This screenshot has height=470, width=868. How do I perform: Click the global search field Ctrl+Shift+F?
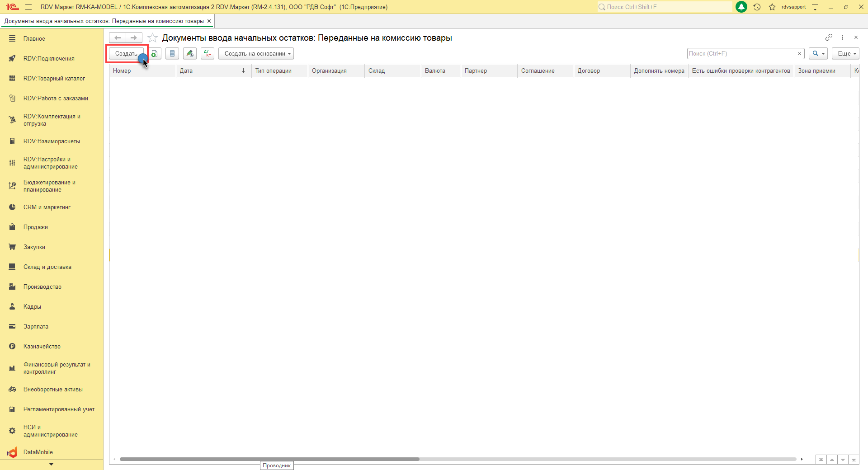coord(665,7)
